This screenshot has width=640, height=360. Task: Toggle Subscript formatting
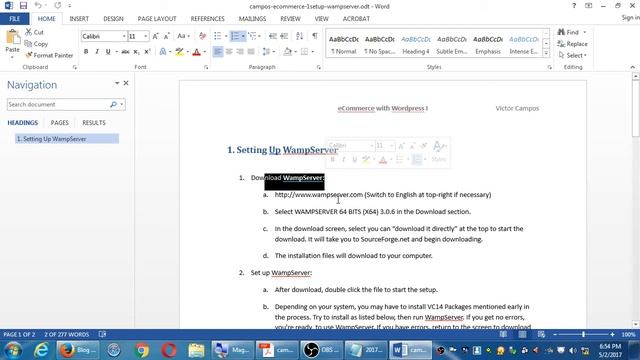[136, 52]
